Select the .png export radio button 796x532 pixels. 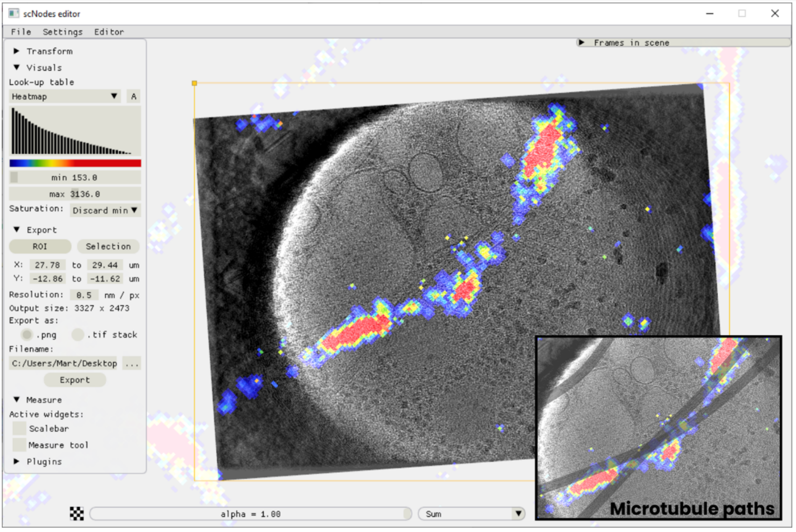tap(27, 334)
